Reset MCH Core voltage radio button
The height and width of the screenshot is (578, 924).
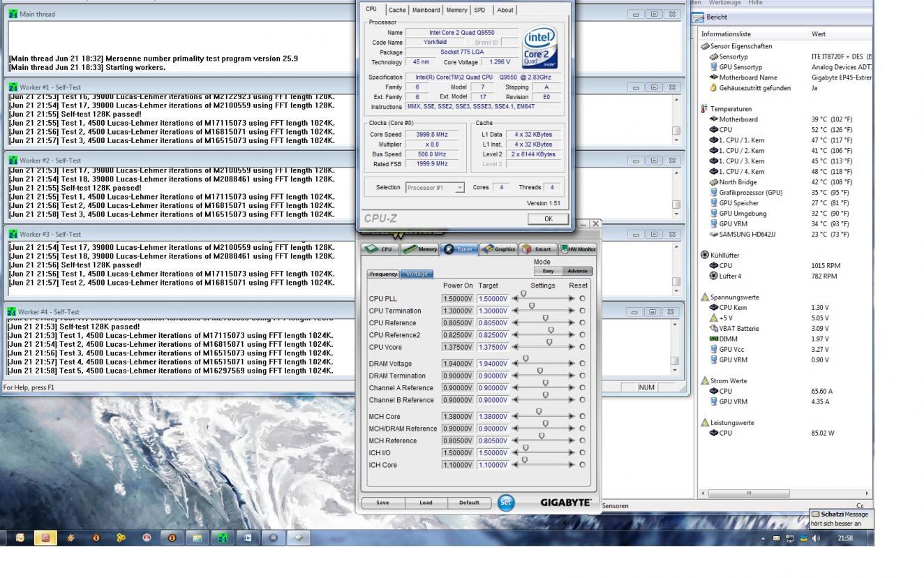point(583,416)
